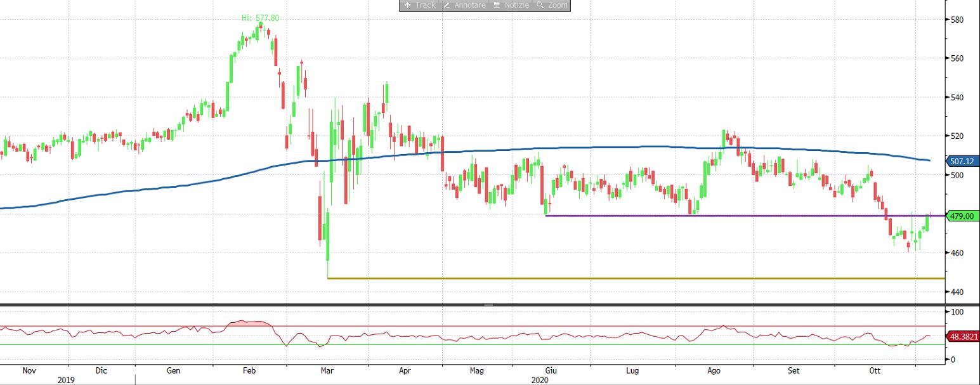This screenshot has height=385, width=980.
Task: Click the Dic month label
Action: 101,370
